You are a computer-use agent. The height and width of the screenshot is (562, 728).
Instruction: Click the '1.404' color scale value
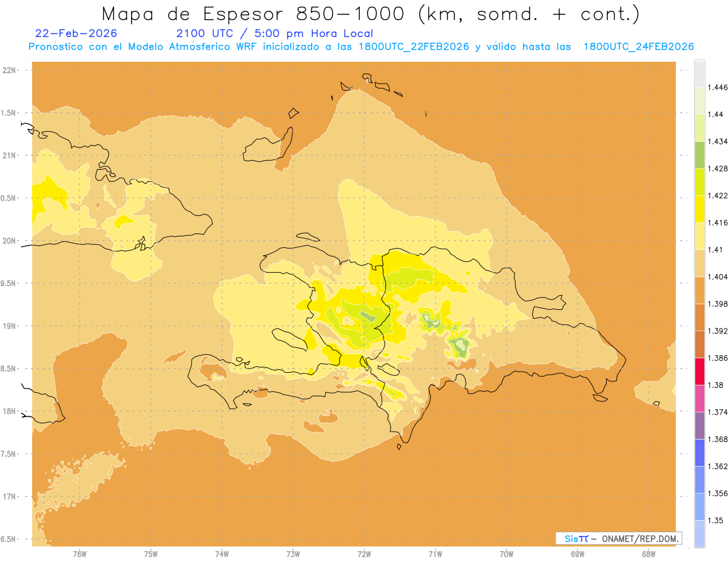[719, 277]
